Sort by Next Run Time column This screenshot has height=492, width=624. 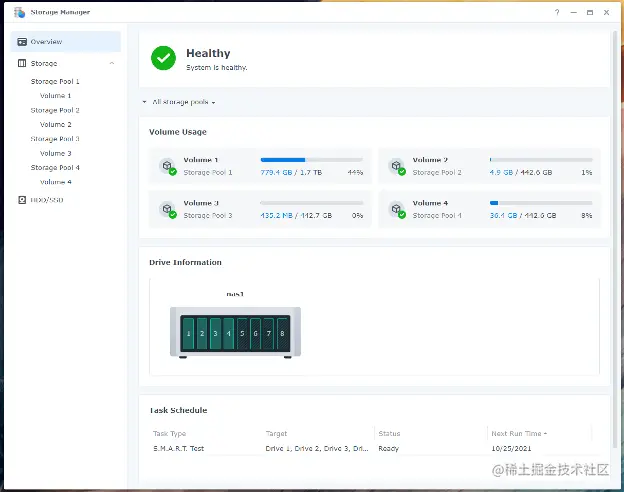tap(519, 433)
